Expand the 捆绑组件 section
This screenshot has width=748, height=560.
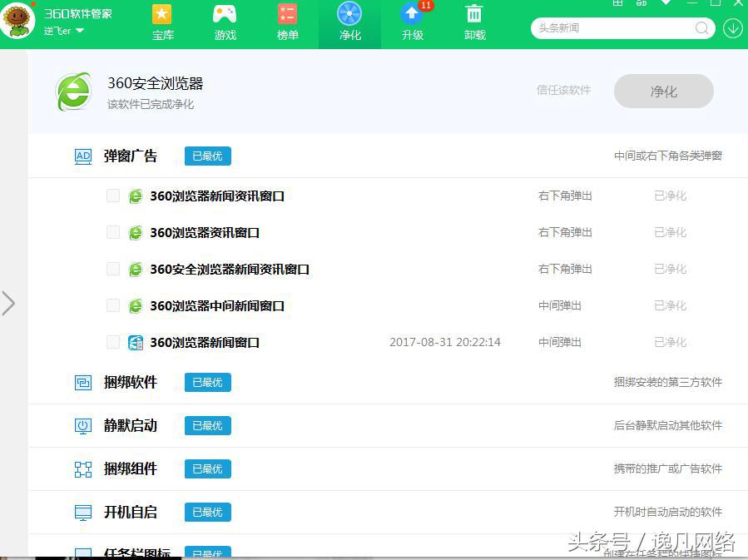pos(388,469)
